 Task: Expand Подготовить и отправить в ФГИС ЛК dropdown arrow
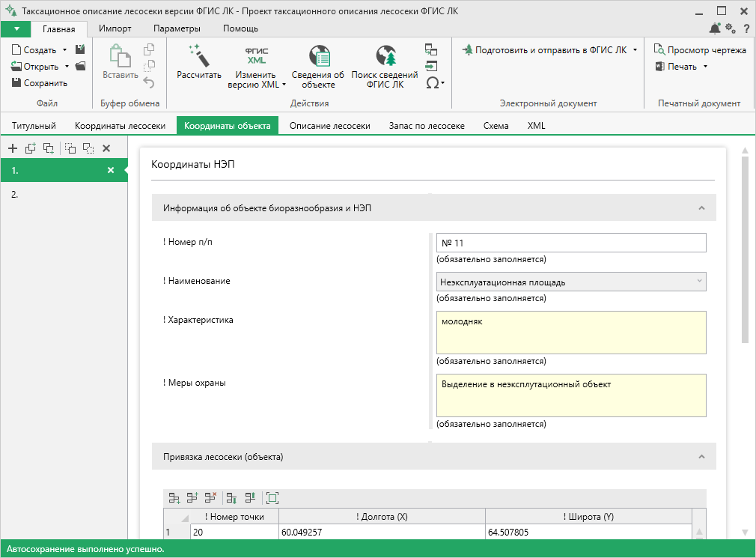[x=635, y=49]
